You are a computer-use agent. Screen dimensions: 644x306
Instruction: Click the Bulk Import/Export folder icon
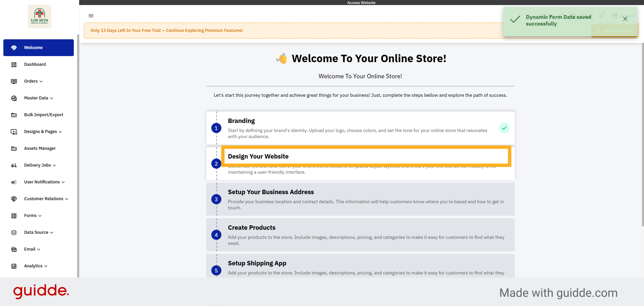14,115
